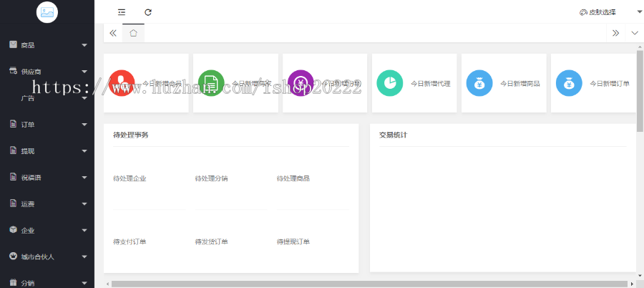Click the double right arrow tab scroll
The image size is (644, 288).
615,34
